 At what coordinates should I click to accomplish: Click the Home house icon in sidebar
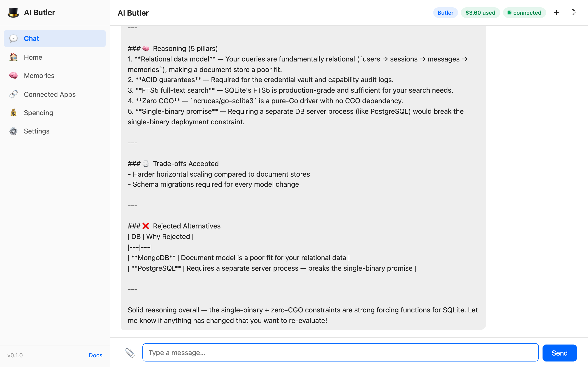pyautogui.click(x=14, y=57)
